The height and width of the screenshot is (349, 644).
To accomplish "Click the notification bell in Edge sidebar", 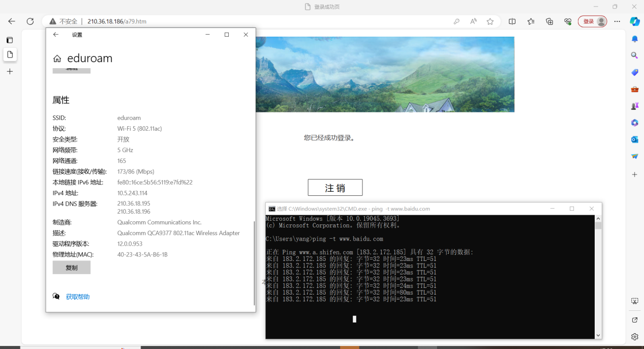I will click(634, 39).
